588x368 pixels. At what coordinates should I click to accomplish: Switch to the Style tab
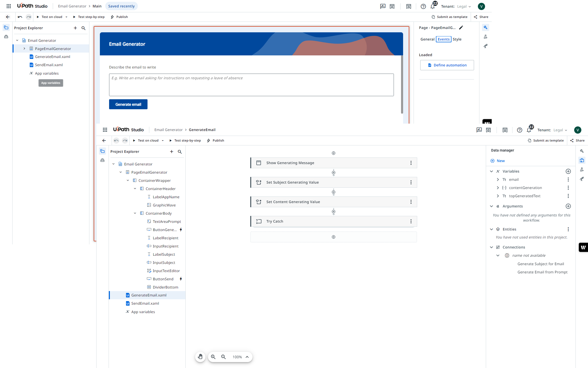tap(457, 39)
